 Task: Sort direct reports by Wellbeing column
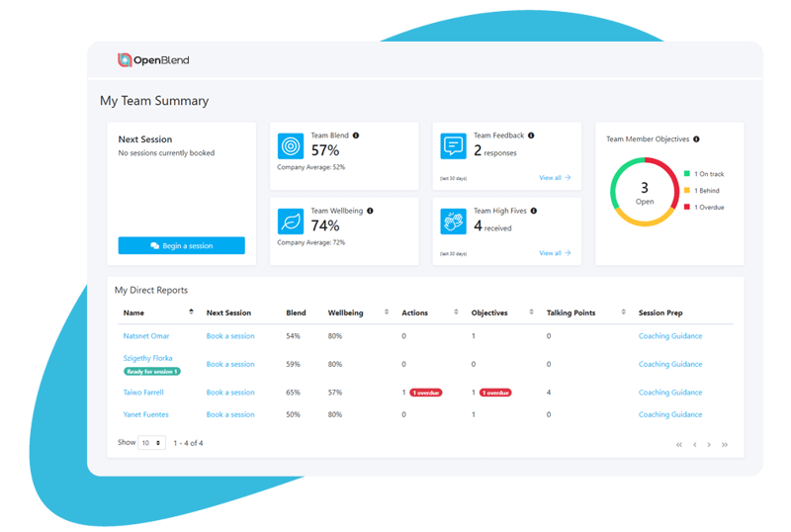[x=387, y=311]
